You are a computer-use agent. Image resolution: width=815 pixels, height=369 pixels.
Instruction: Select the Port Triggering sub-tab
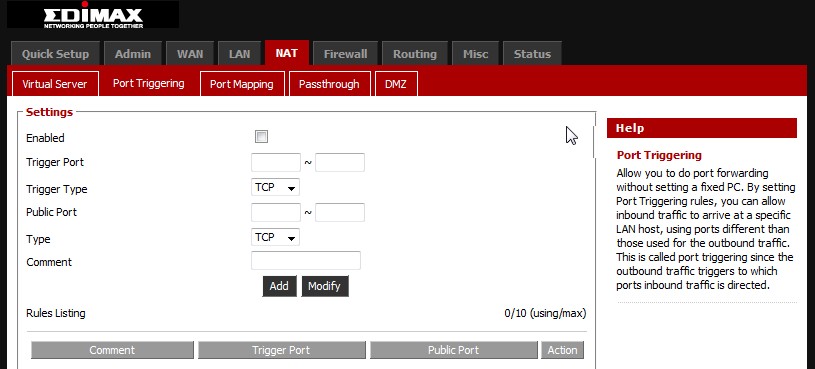[149, 83]
